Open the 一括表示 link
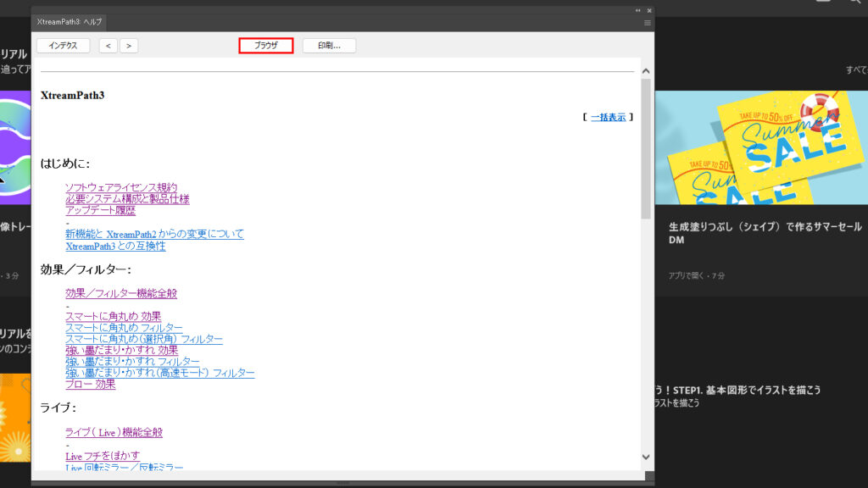Image resolution: width=868 pixels, height=488 pixels. pos(608,117)
